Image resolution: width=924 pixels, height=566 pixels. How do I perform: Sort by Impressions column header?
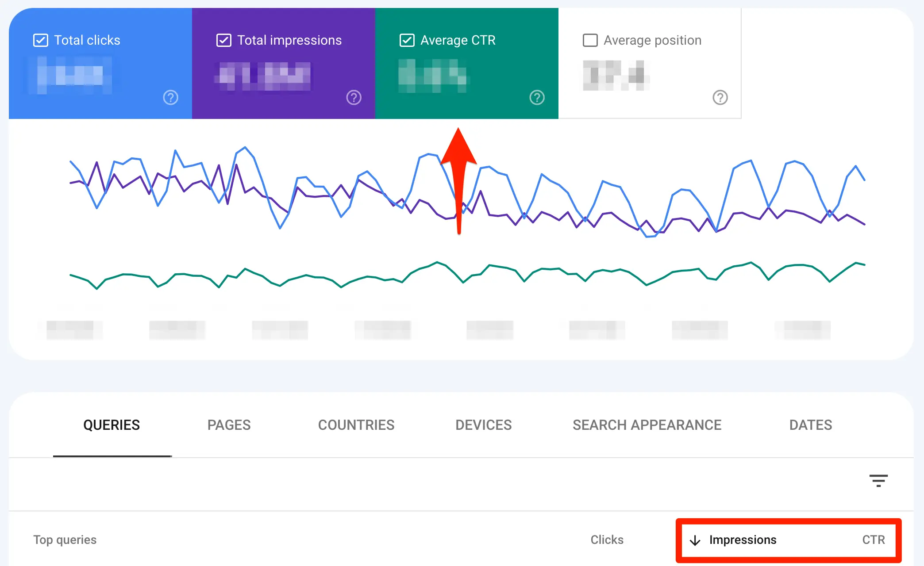tap(743, 540)
